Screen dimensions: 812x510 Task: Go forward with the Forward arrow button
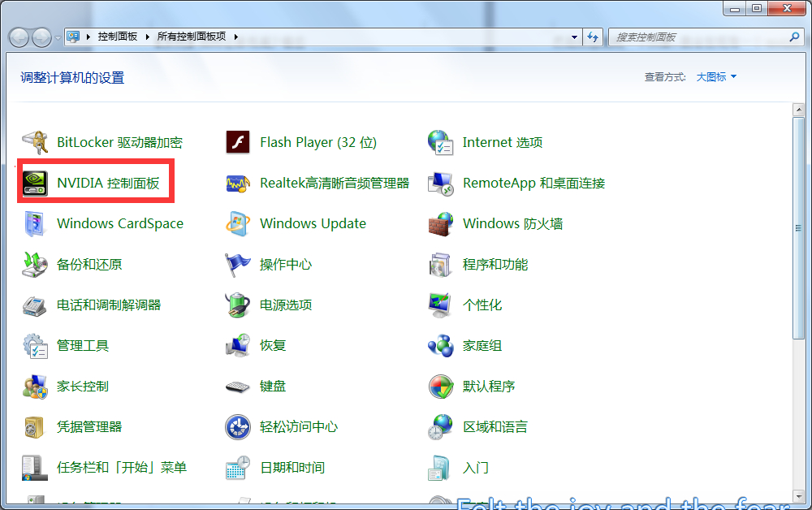(42, 37)
